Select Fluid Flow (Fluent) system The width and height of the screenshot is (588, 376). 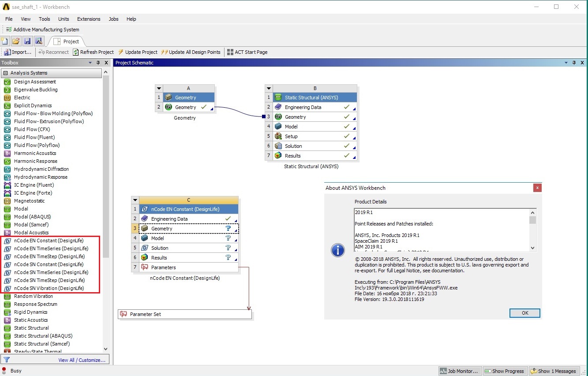point(34,137)
